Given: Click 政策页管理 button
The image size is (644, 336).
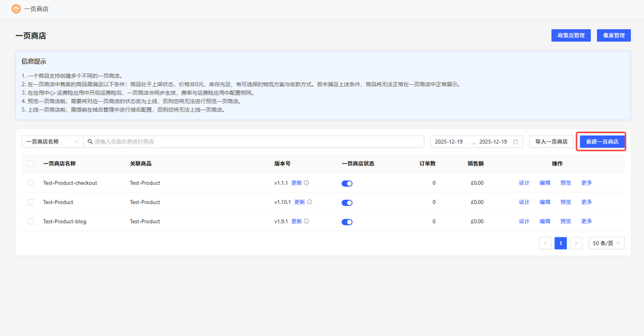Looking at the screenshot, I should tap(570, 36).
